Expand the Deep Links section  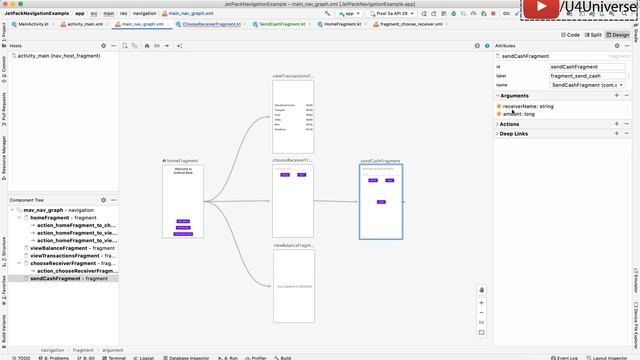tap(498, 134)
